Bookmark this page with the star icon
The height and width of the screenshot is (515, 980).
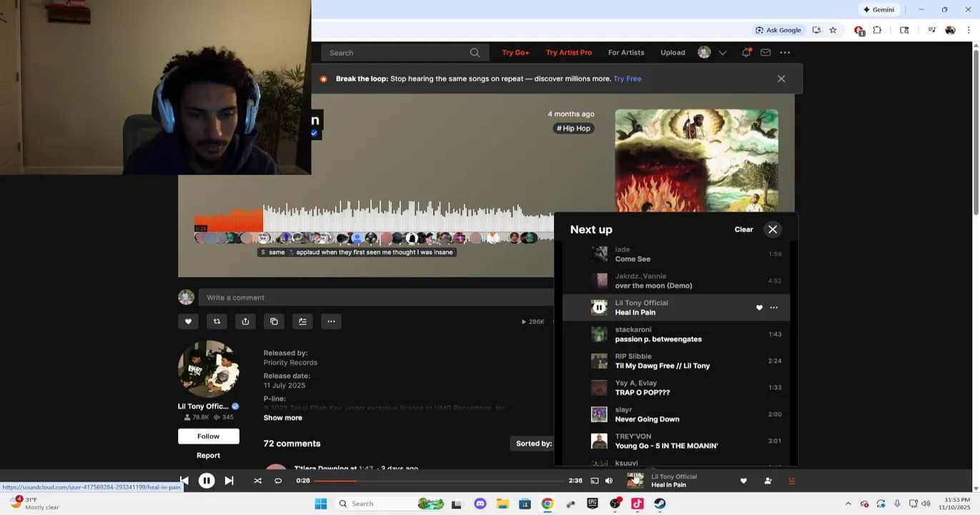click(833, 30)
